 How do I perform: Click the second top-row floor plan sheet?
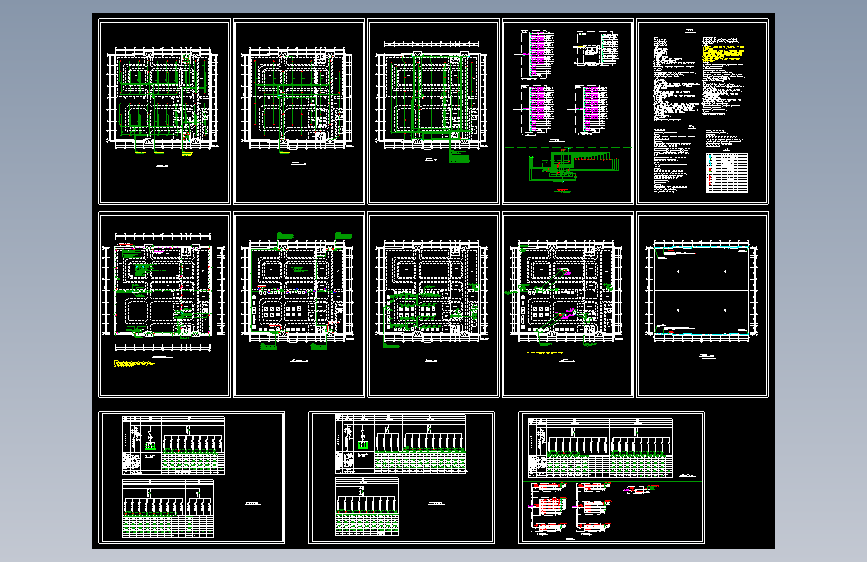[299, 111]
